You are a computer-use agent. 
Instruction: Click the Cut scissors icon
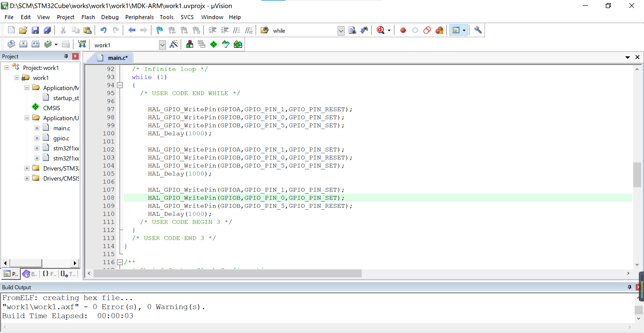tap(63, 30)
